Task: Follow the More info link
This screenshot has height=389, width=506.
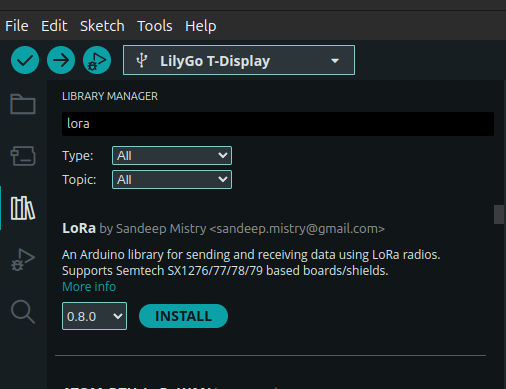Action: click(89, 287)
